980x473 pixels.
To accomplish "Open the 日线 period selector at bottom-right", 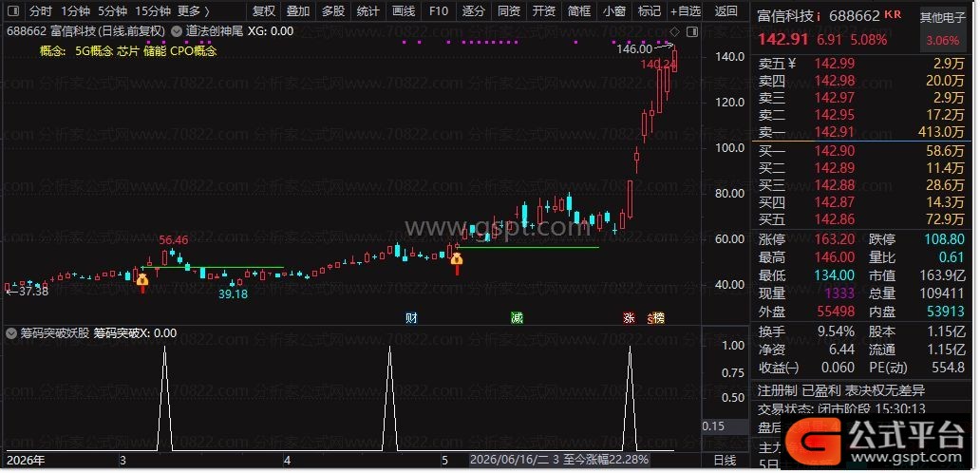I will (725, 461).
